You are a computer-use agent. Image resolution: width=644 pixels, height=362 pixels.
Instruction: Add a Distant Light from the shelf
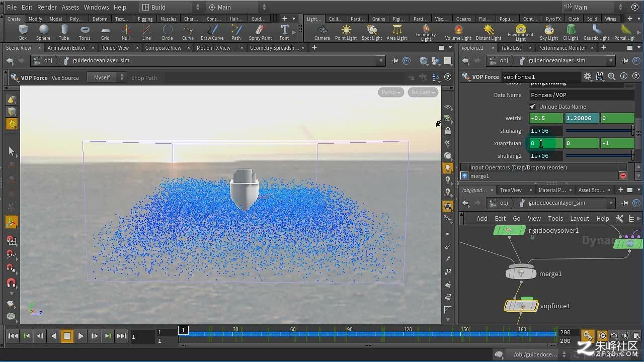coord(489,33)
